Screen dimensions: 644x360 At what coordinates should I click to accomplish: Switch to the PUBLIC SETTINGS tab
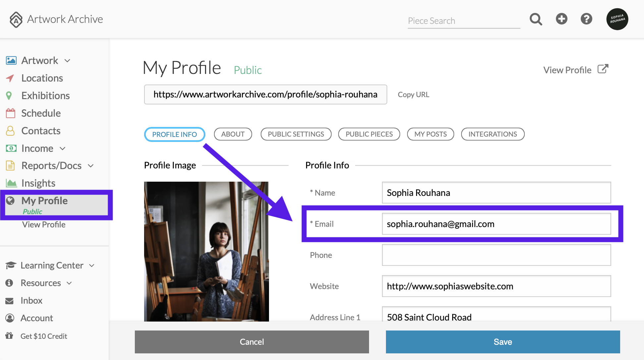coord(296,134)
